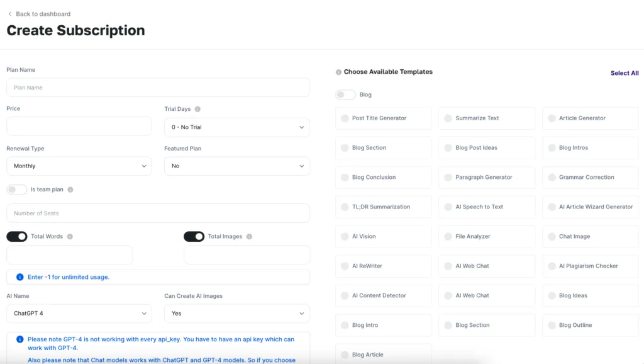Click the Total Words info icon
This screenshot has width=644, height=364.
[70, 237]
